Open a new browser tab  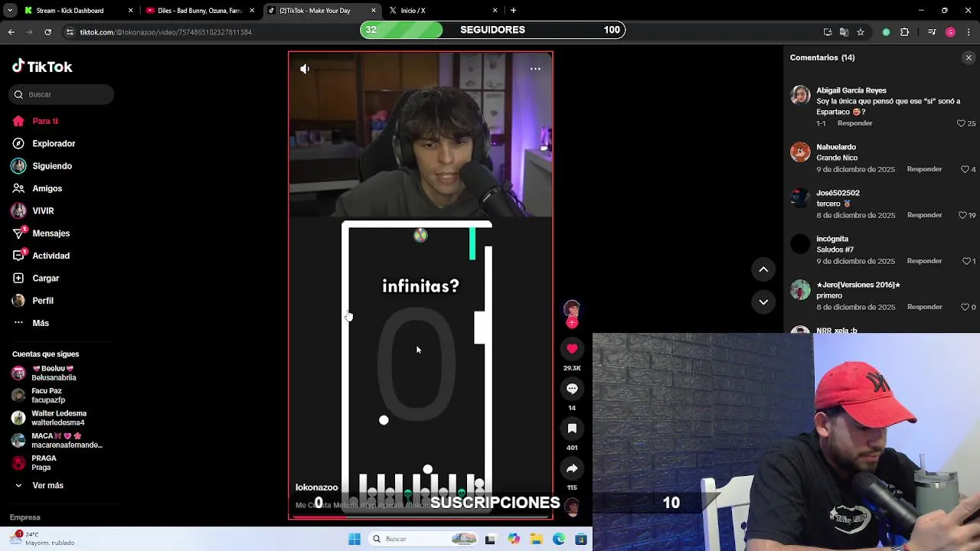(x=513, y=11)
